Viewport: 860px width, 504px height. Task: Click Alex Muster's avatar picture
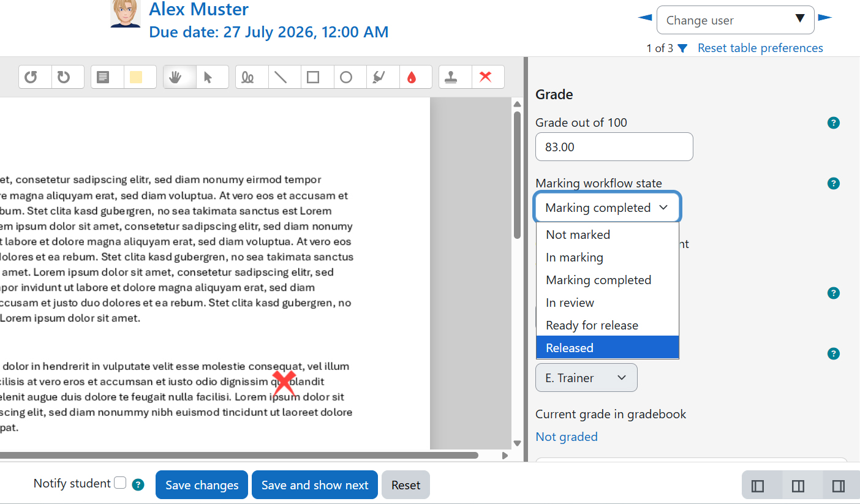coord(126,13)
